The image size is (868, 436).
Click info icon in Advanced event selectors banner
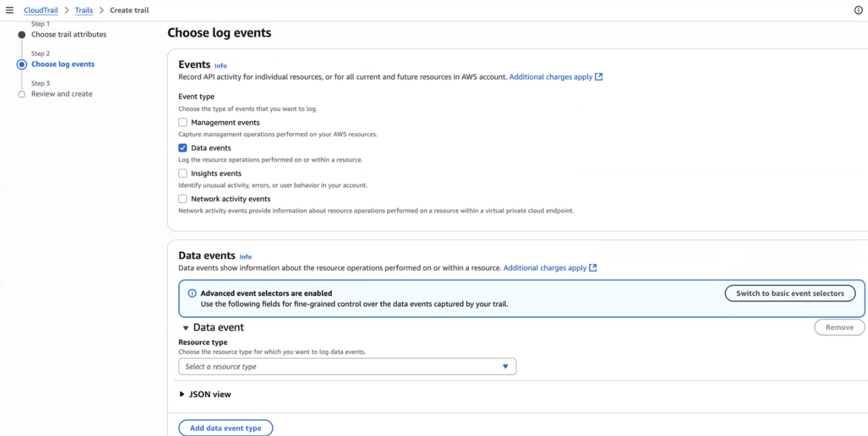[x=192, y=293]
